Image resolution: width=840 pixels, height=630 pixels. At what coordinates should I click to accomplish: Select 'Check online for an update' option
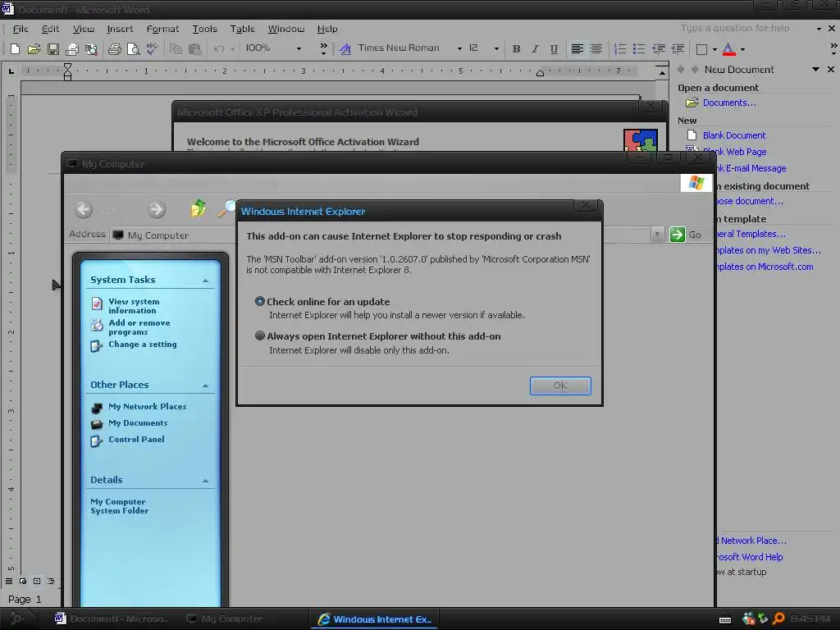click(x=260, y=302)
